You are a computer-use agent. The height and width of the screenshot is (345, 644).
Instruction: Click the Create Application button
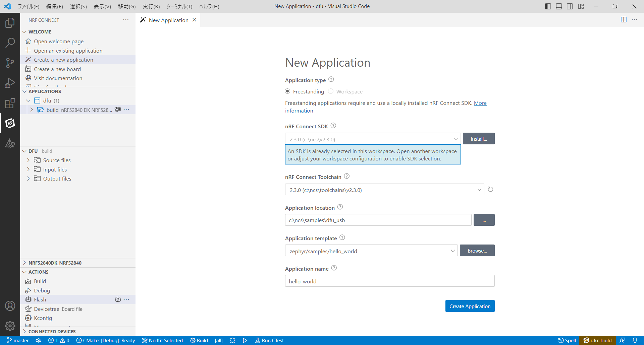pyautogui.click(x=470, y=306)
